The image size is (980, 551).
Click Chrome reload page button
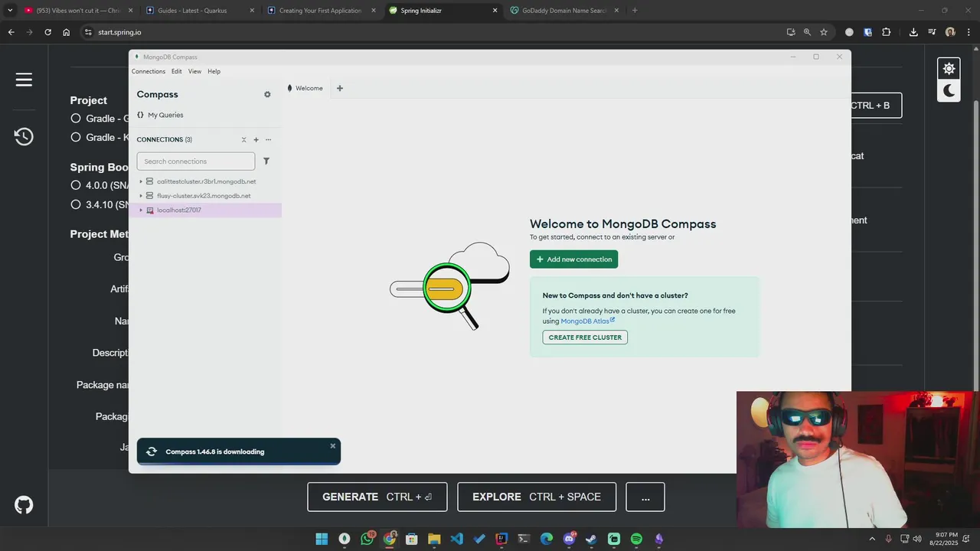click(47, 32)
